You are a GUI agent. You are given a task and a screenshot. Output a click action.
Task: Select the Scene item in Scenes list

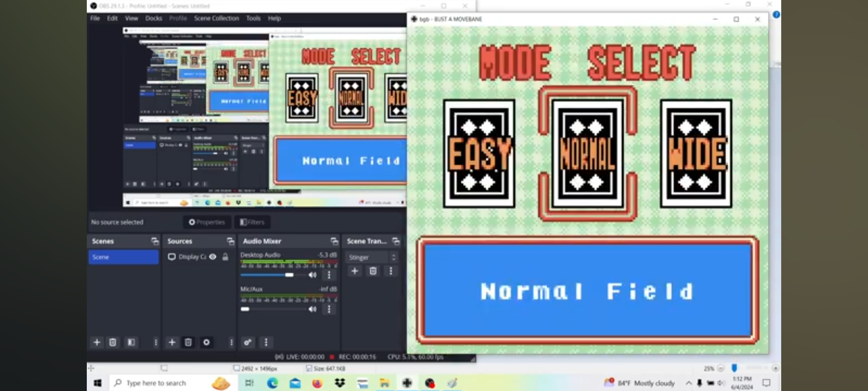[x=123, y=257]
